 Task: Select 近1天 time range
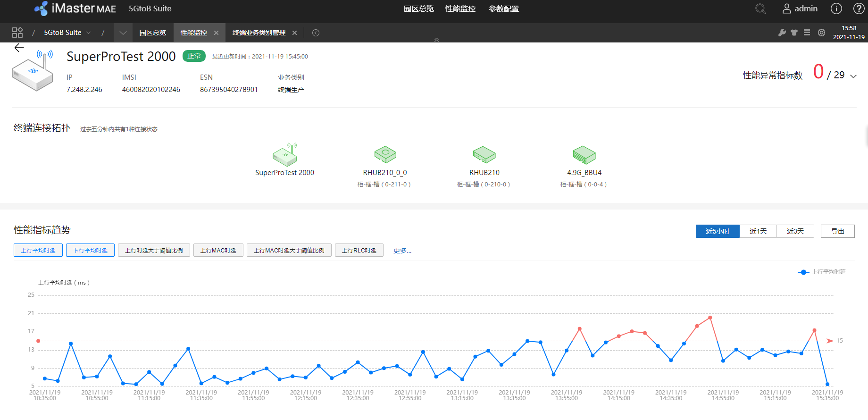point(758,231)
